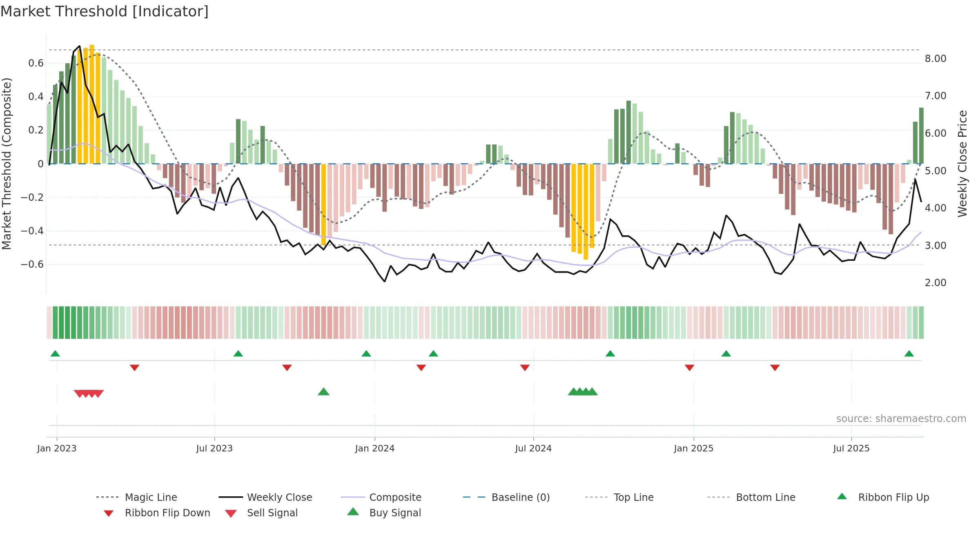
Task: Click the Market Threshold [Indicator] title
Action: 105,11
